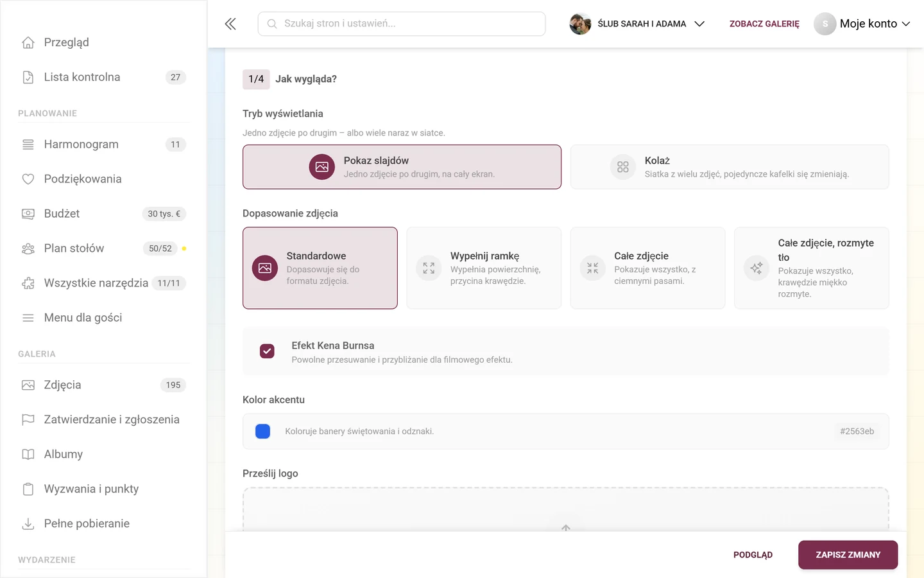Viewport: 924px width, 578px height.
Task: Click the Harmonogram schedule icon
Action: point(28,144)
